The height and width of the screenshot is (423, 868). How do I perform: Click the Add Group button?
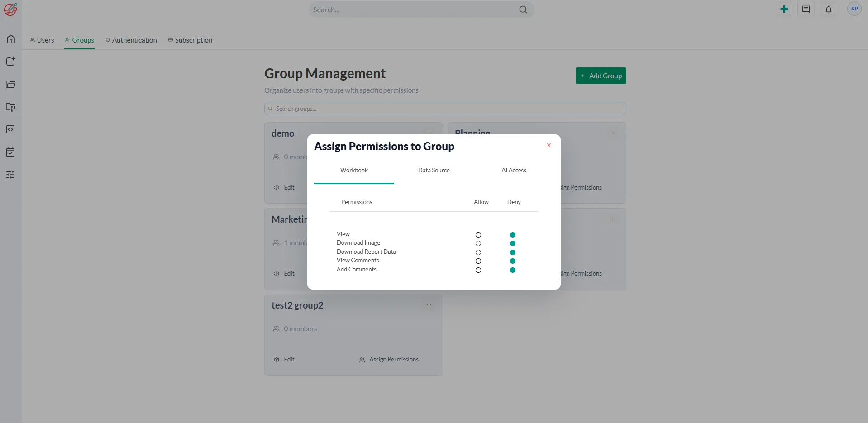point(601,76)
